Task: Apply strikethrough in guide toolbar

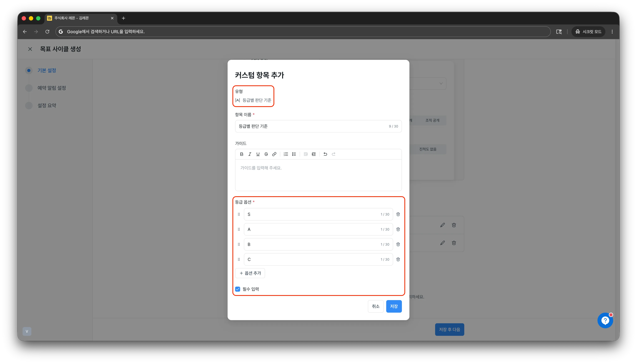Action: 266,154
